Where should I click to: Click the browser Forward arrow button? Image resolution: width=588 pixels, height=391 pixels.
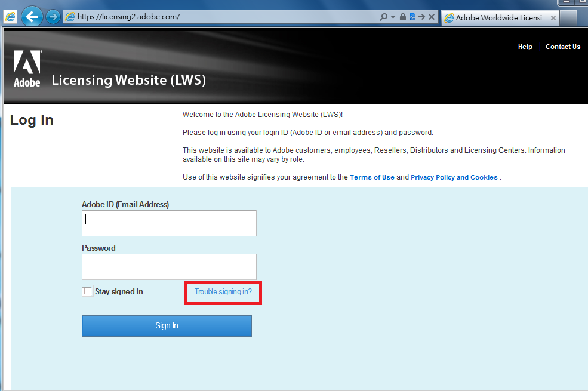tap(53, 17)
